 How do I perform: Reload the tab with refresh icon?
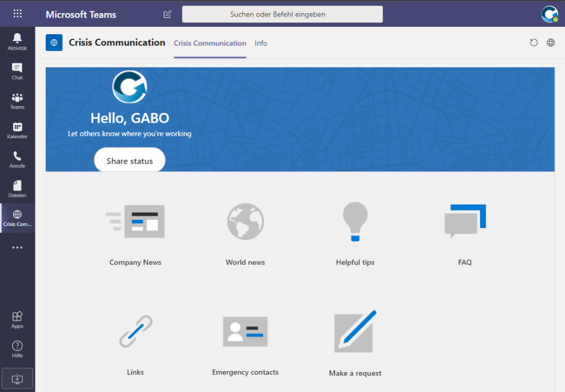tap(534, 43)
